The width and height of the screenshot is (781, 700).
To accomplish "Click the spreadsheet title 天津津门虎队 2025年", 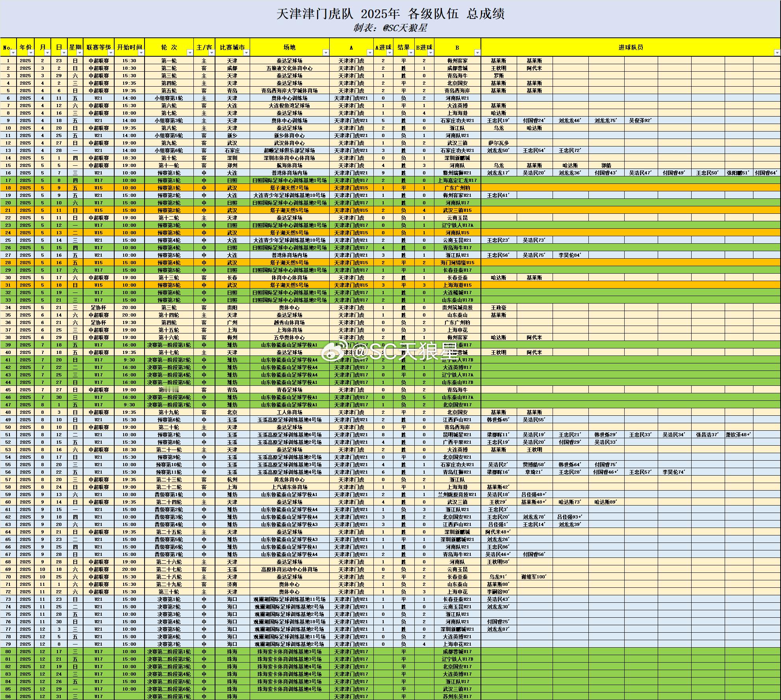I will click(390, 14).
